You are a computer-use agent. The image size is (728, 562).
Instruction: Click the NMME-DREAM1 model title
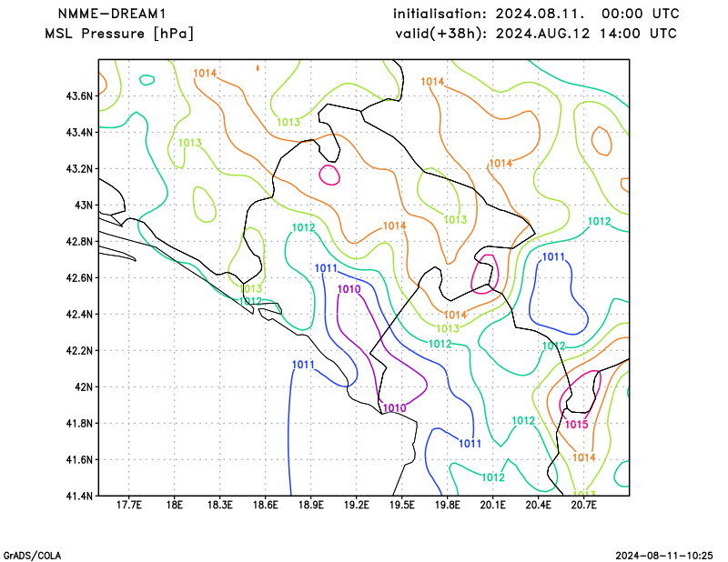(x=111, y=14)
